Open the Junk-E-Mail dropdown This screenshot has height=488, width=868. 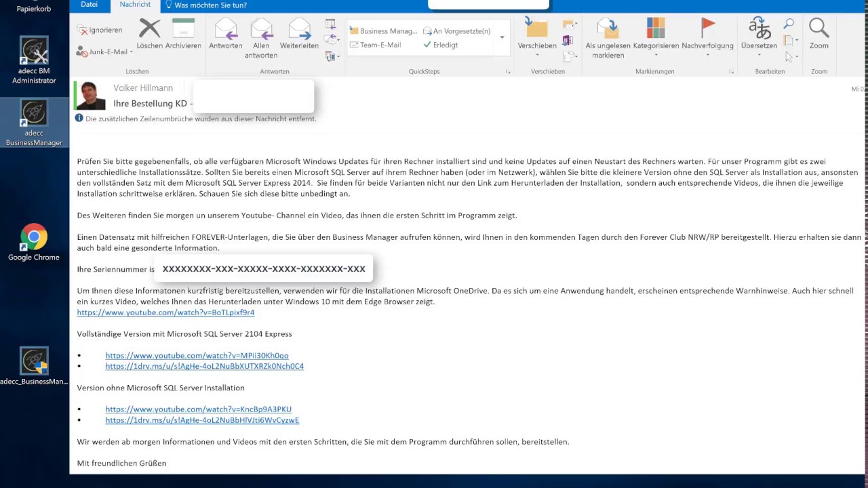click(104, 52)
